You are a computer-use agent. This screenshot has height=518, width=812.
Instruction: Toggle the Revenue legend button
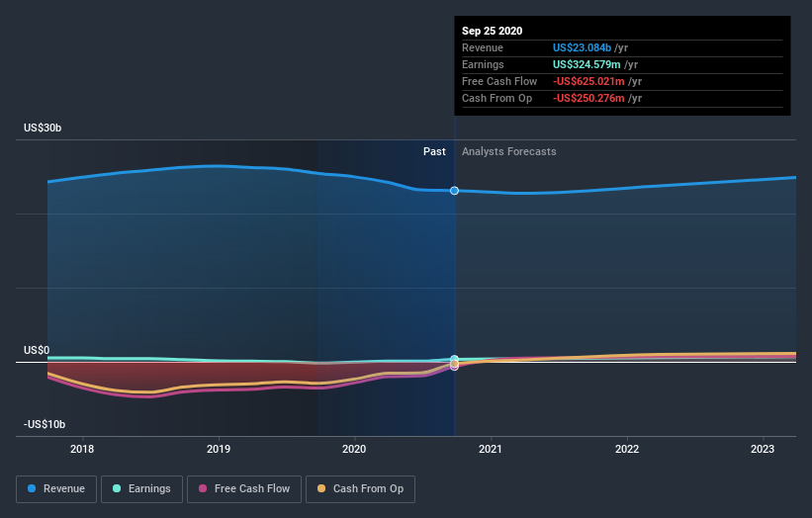click(56, 489)
